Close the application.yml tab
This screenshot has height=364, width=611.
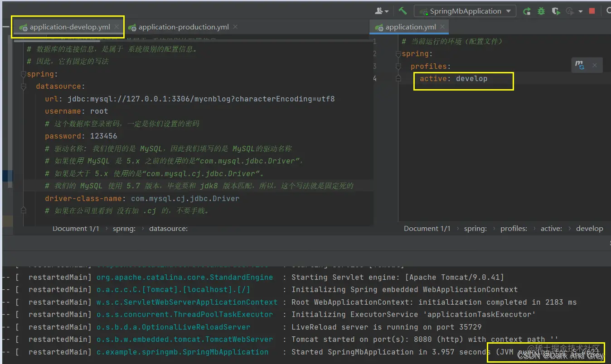442,27
